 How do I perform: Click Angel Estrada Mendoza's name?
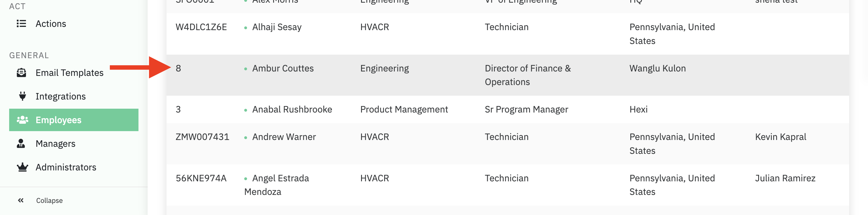click(280, 178)
